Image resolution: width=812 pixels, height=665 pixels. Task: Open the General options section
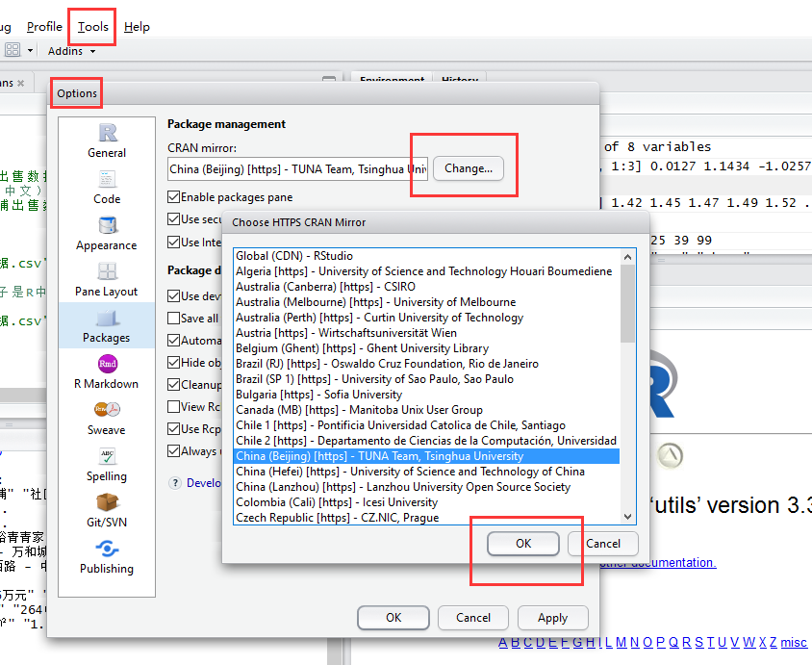point(107,140)
